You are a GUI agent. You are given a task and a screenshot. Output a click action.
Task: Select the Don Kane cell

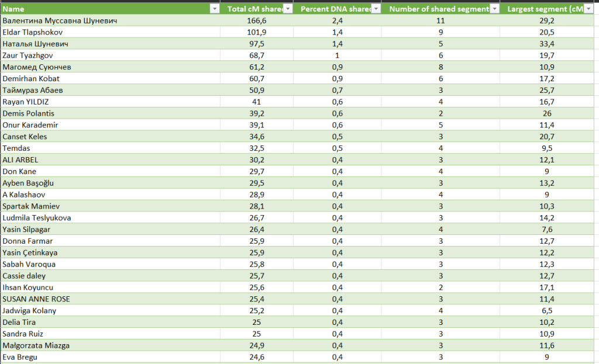(19, 171)
